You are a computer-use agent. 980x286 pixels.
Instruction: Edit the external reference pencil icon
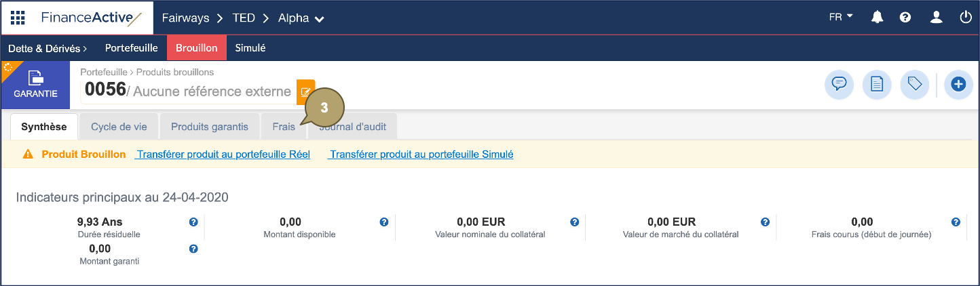click(306, 91)
